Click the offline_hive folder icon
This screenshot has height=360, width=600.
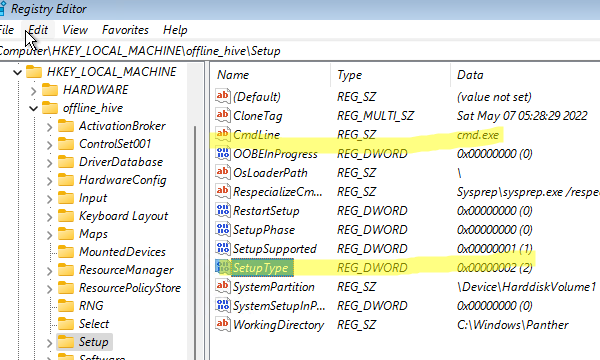click(x=50, y=108)
